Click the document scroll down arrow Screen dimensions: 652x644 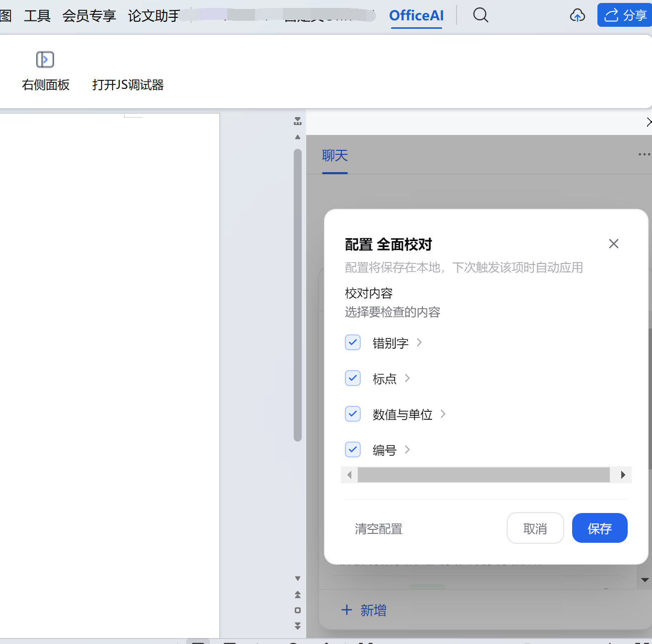tap(298, 579)
